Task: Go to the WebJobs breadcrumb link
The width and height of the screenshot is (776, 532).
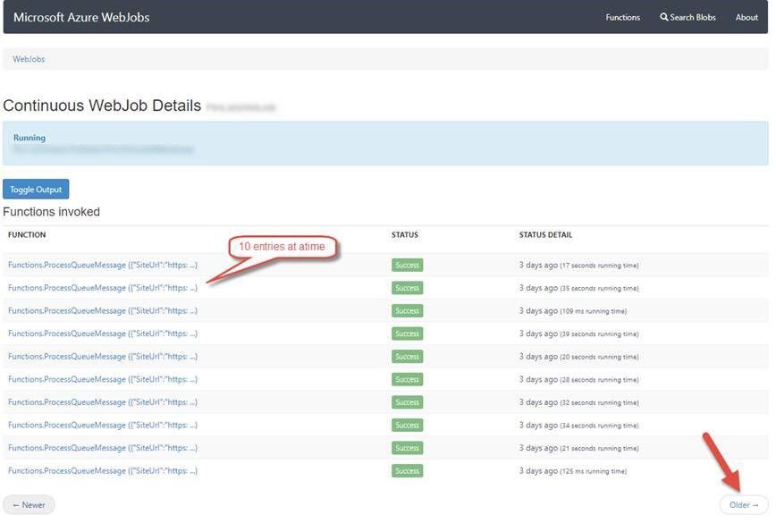Action: (x=29, y=59)
